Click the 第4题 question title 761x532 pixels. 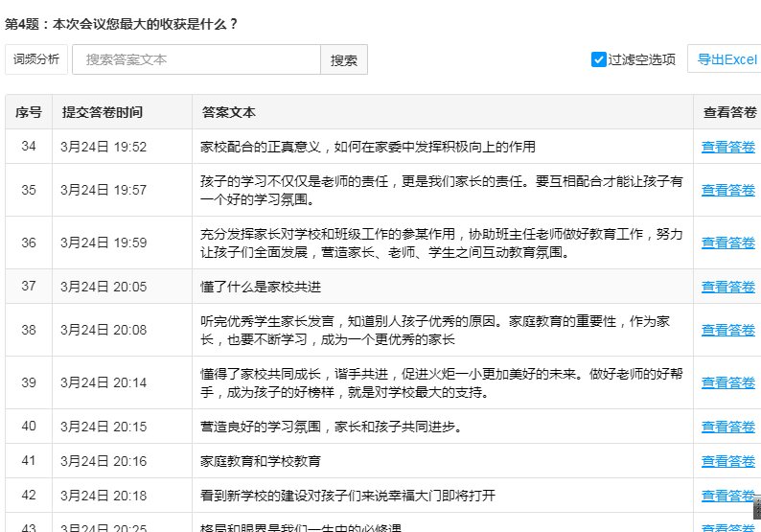(x=121, y=24)
